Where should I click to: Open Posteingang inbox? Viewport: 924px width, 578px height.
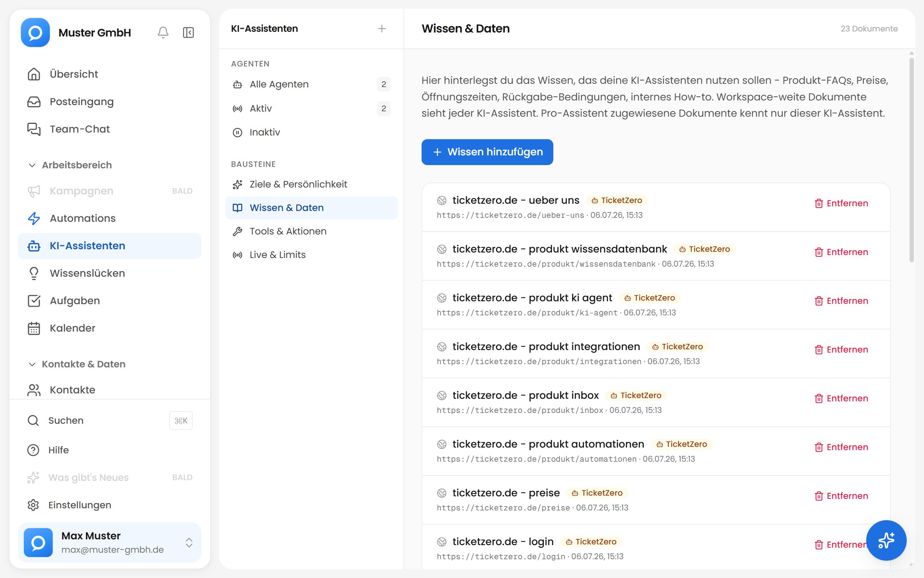pos(110,102)
